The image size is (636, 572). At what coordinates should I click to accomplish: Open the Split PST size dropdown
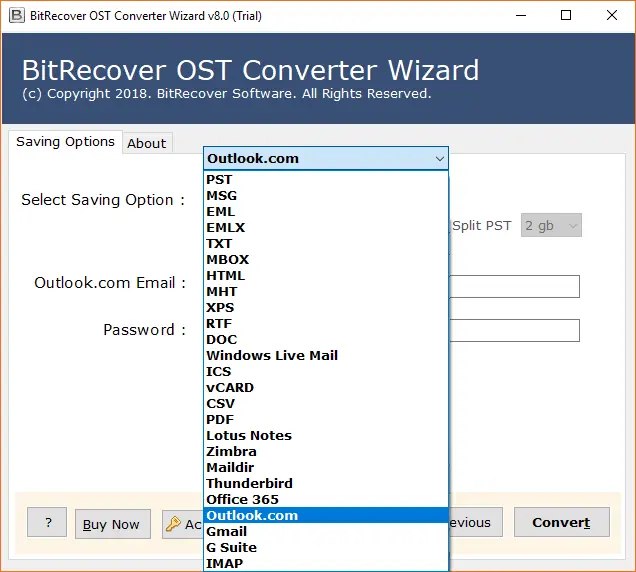pos(551,225)
